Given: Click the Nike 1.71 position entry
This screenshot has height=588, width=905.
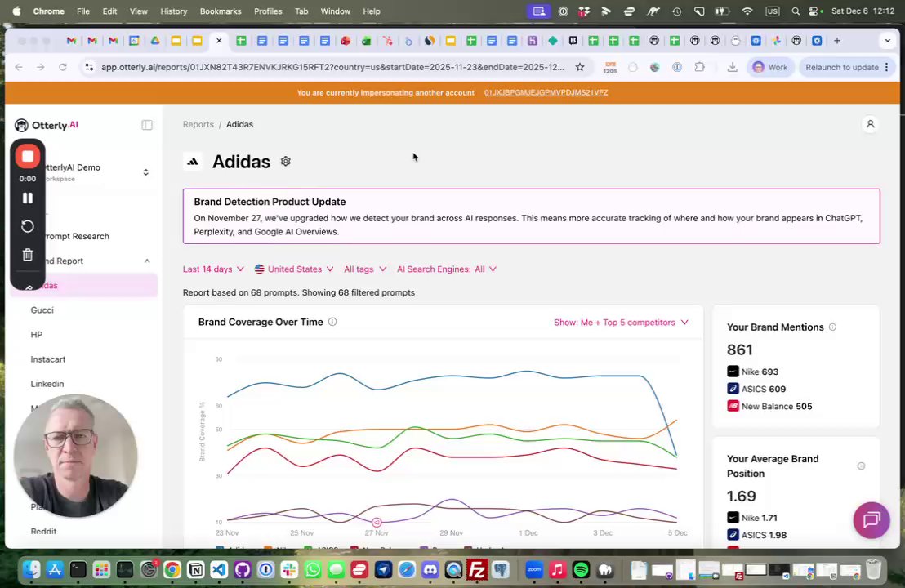Looking at the screenshot, I should [752, 518].
